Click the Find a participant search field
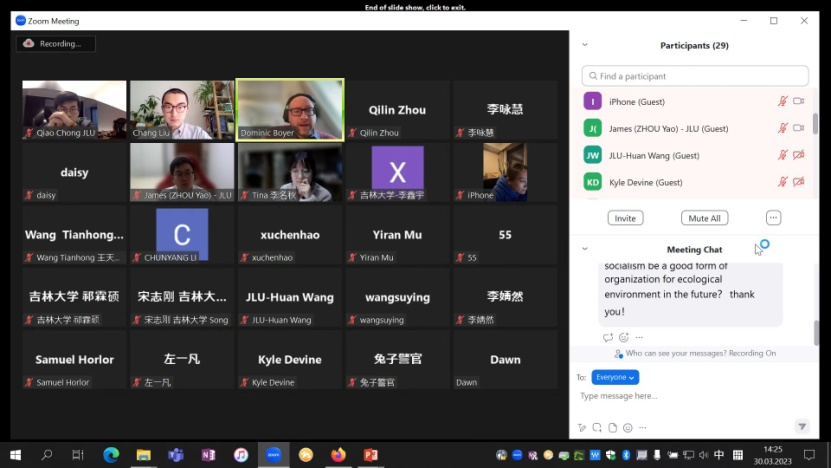Image resolution: width=831 pixels, height=468 pixels. pos(695,76)
